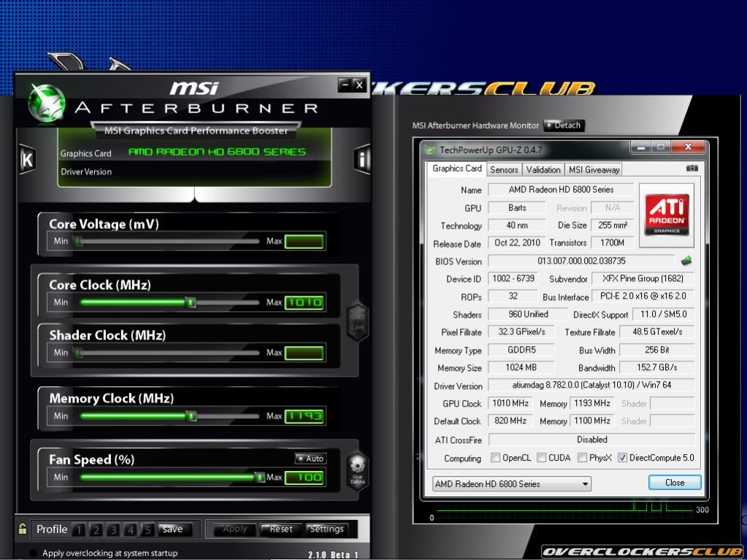Viewport: 747px width, 560px height.
Task: Detach the Hardware Monitor
Action: tap(564, 126)
